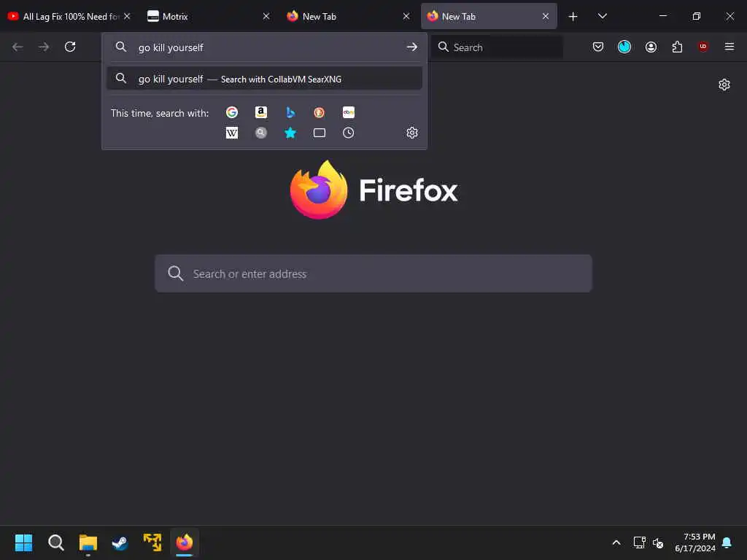Viewport: 747px width, 560px height.
Task: Close the Motrix tab
Action: click(266, 16)
